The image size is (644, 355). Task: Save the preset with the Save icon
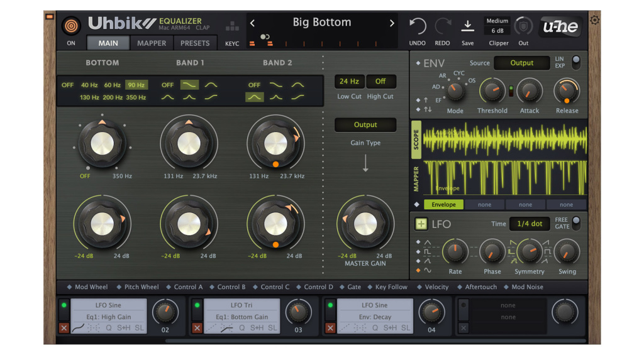(x=467, y=26)
